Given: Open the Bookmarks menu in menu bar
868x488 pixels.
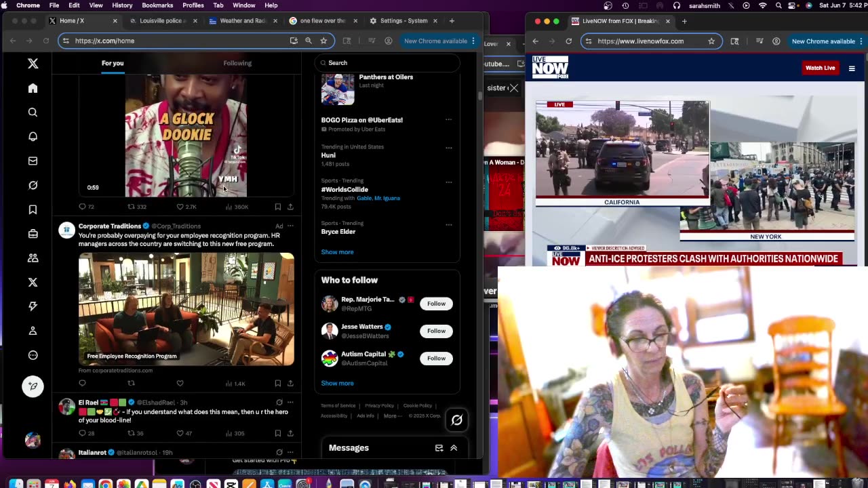Looking at the screenshot, I should [157, 5].
